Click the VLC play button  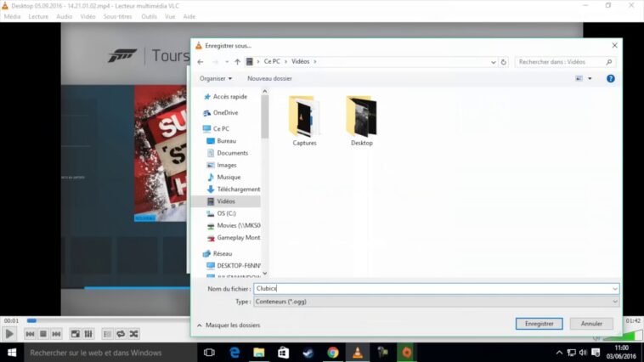(9, 334)
